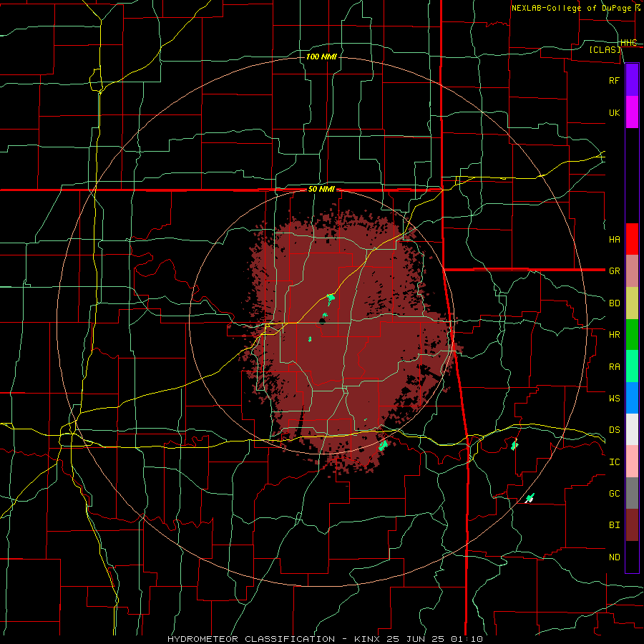Viewport: 644px width, 644px height.
Task: Click the HA red legend swatch
Action: 632,239
